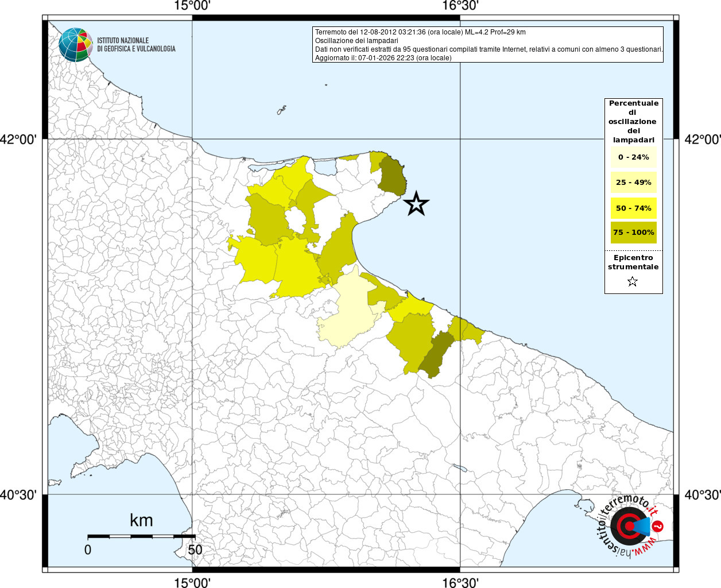721x588 pixels.
Task: Click 'Oscillazione dei lampadari' in the info box
Action: pyautogui.click(x=356, y=41)
